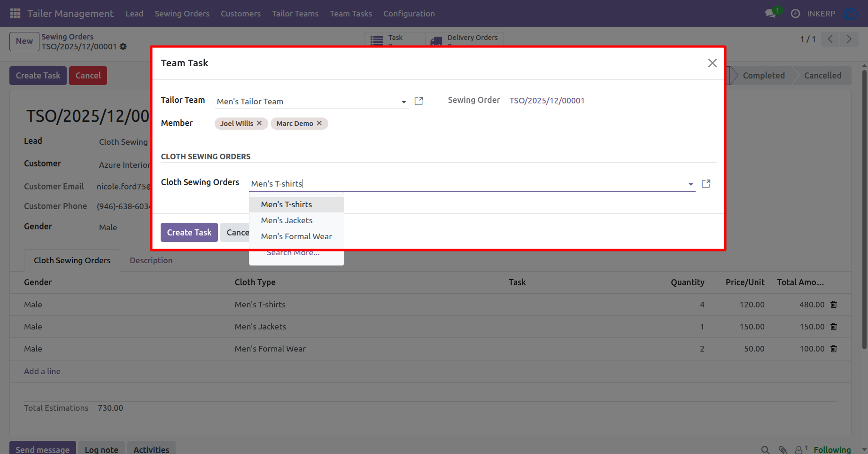Open the Tailor Teams menu
Viewport: 868px width, 454px height.
click(x=295, y=14)
